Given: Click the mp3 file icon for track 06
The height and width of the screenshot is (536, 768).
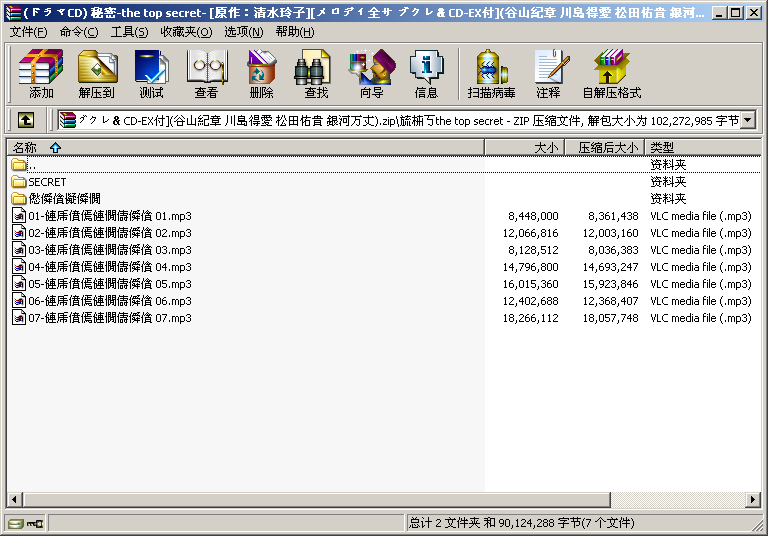Looking at the screenshot, I should 19,301.
